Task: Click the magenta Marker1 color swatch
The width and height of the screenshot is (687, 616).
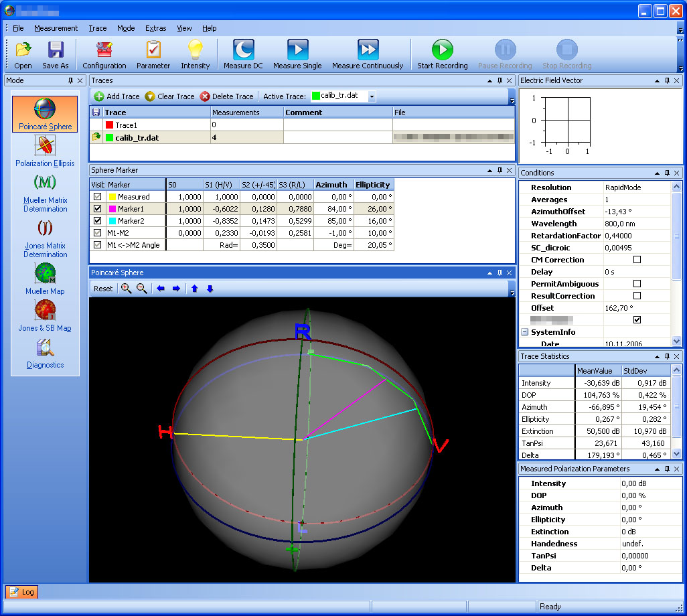Action: (x=112, y=209)
